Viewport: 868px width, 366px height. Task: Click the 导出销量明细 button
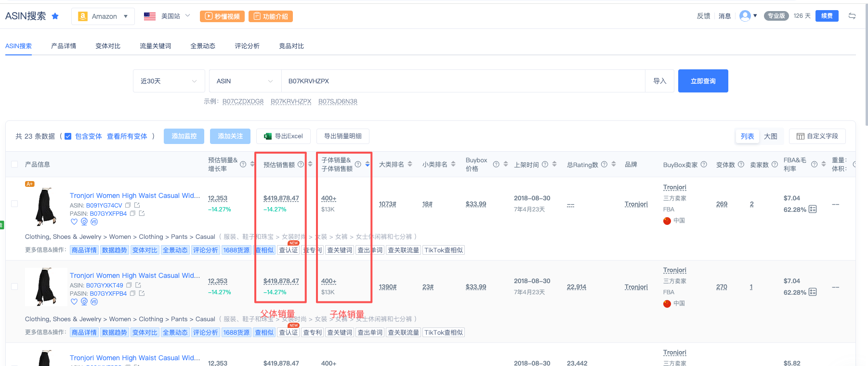pos(342,136)
